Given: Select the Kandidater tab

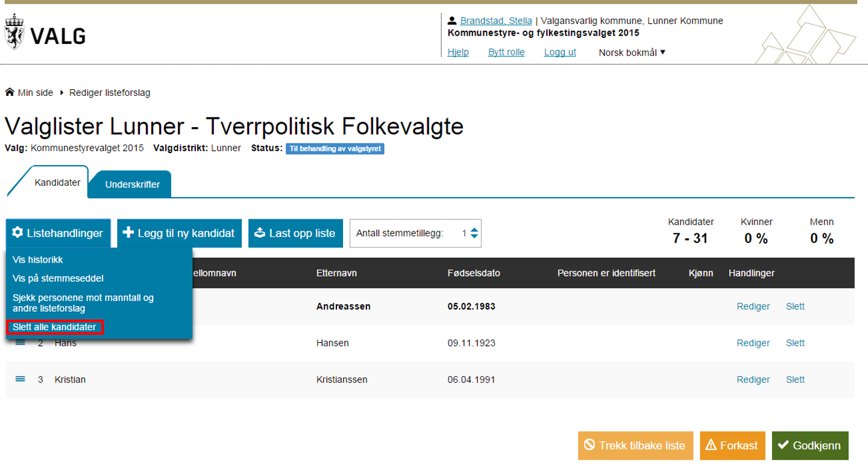Looking at the screenshot, I should click(57, 183).
